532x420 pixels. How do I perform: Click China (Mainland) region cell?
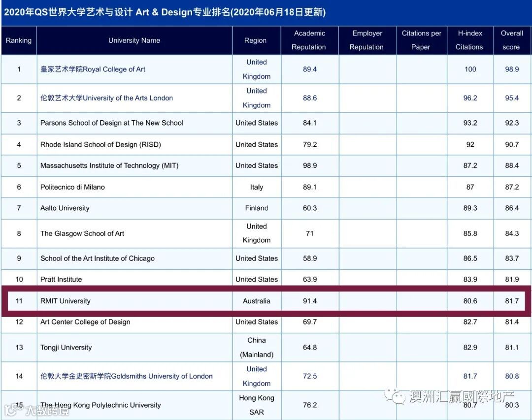257,348
